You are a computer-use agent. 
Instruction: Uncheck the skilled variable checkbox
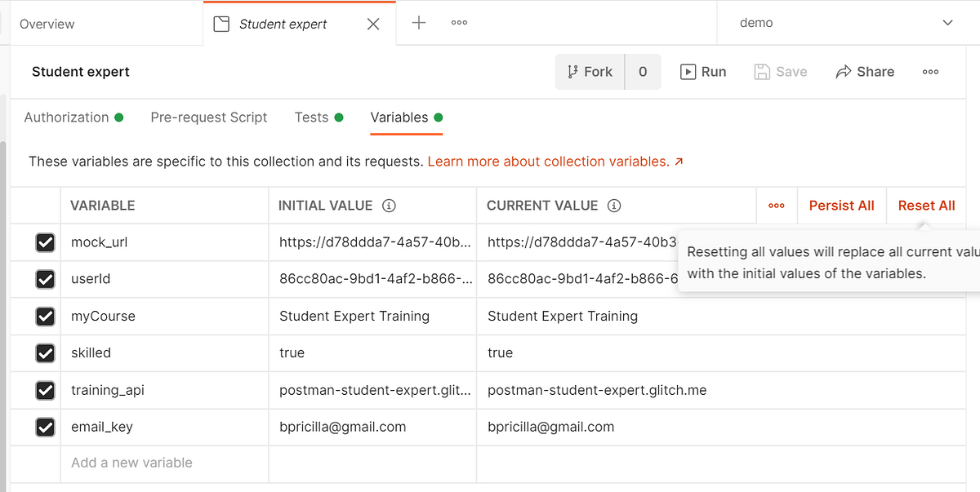tap(45, 352)
